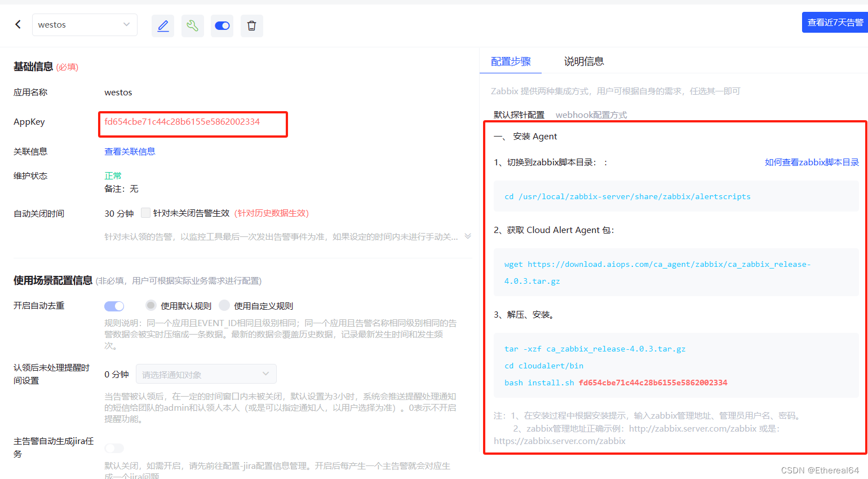This screenshot has width=868, height=479.
Task: Go back with the left arrow icon
Action: coord(18,24)
